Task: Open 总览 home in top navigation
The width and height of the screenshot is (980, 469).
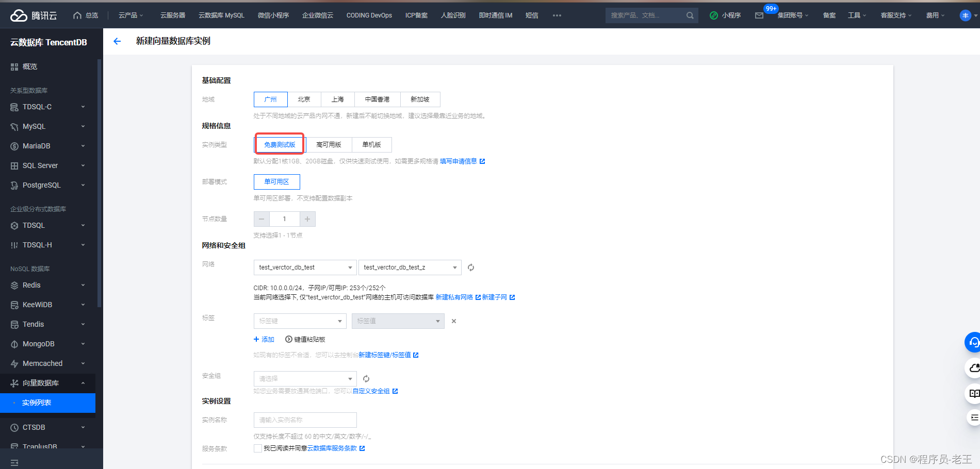Action: coord(86,15)
